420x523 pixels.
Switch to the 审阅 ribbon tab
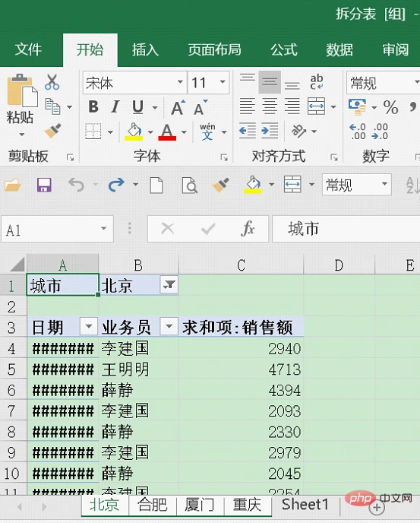click(396, 49)
